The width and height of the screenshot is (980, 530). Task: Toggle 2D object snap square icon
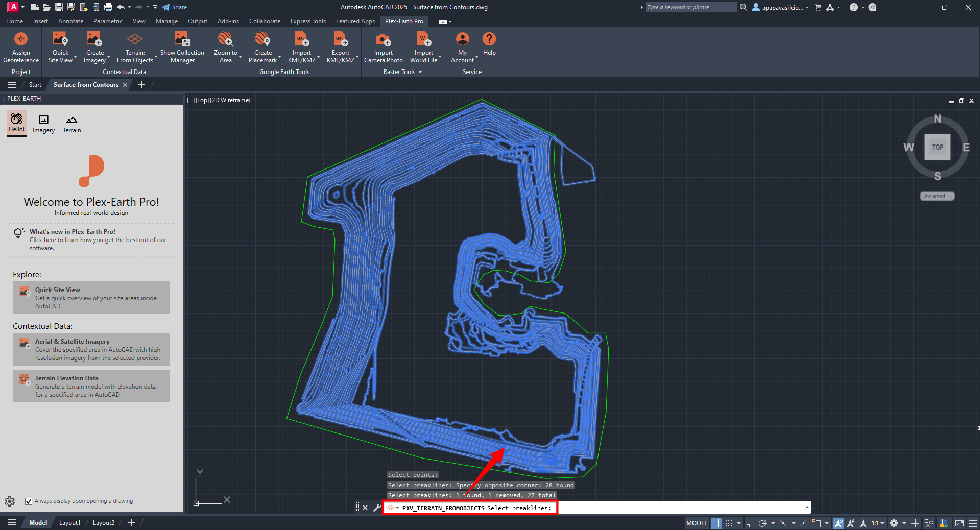point(817,523)
